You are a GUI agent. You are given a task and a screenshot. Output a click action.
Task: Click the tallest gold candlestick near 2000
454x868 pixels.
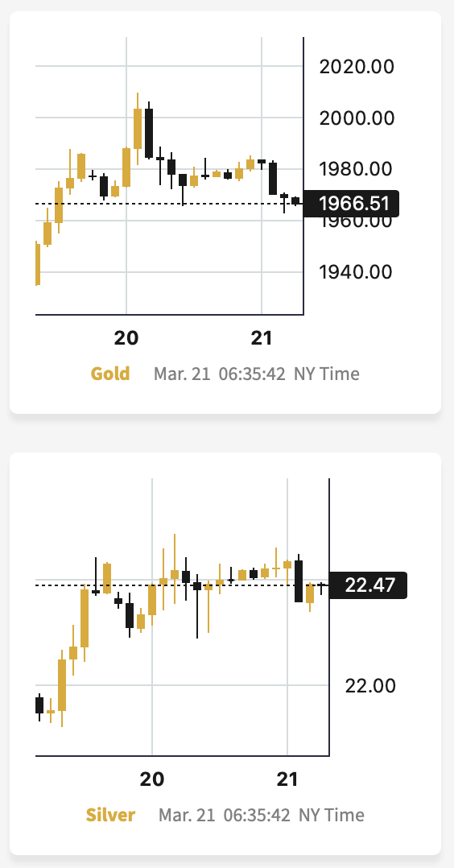138,129
